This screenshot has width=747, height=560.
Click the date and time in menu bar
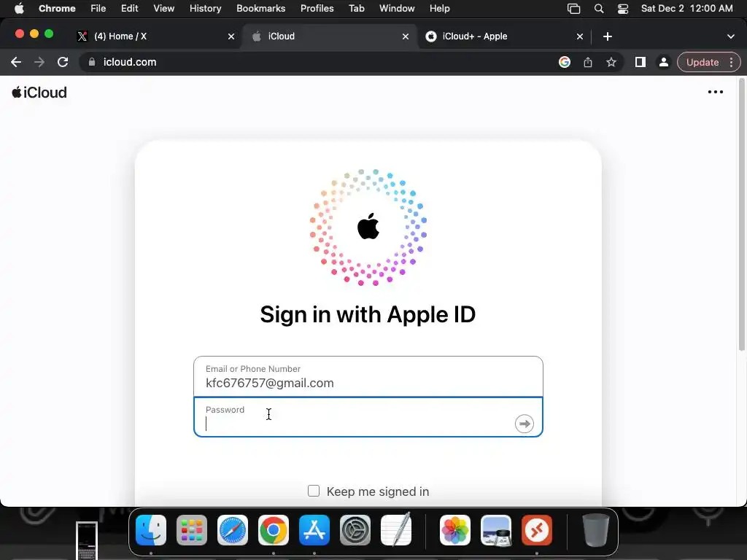686,9
